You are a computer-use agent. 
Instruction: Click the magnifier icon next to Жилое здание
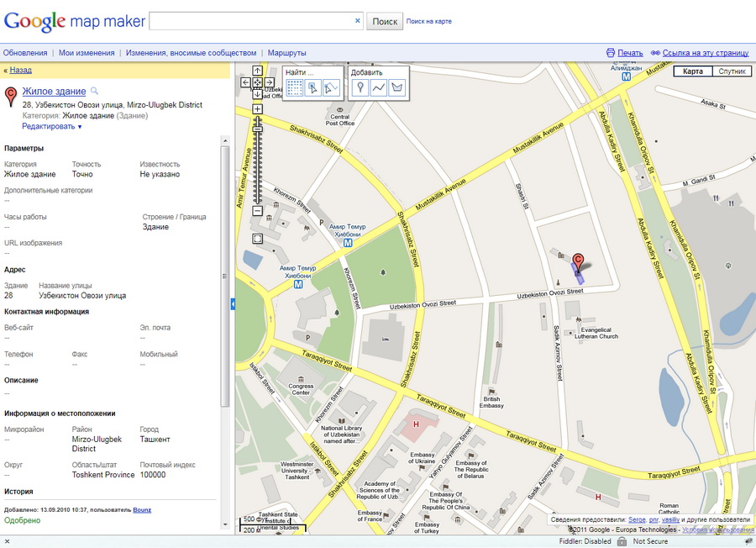coord(95,91)
